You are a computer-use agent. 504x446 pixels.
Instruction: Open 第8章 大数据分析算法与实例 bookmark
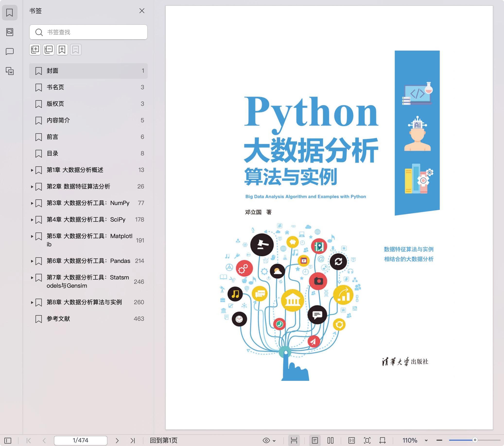(88, 302)
